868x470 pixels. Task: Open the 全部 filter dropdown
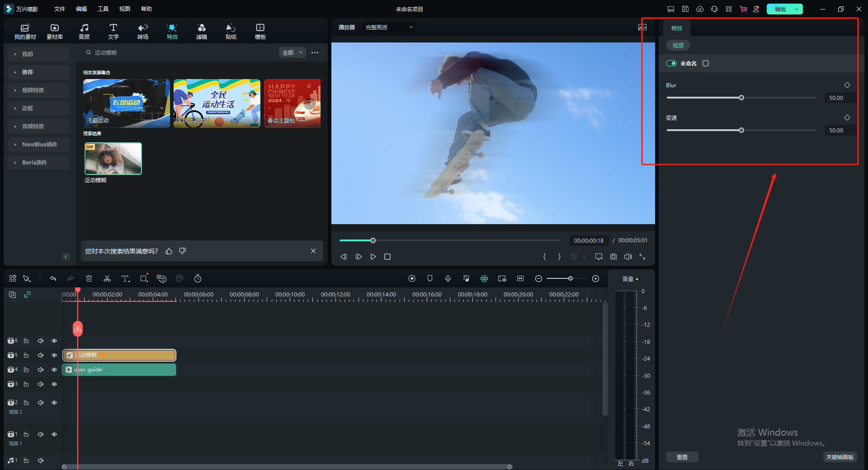click(x=292, y=53)
